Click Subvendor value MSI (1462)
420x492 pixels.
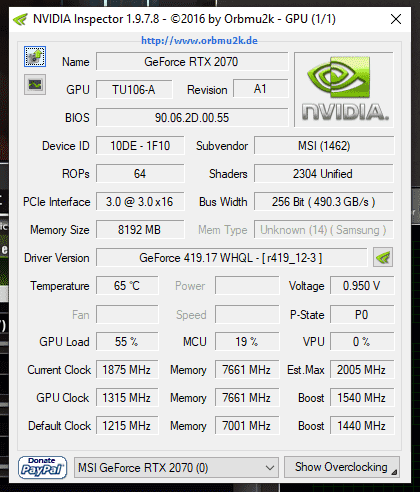(x=324, y=146)
